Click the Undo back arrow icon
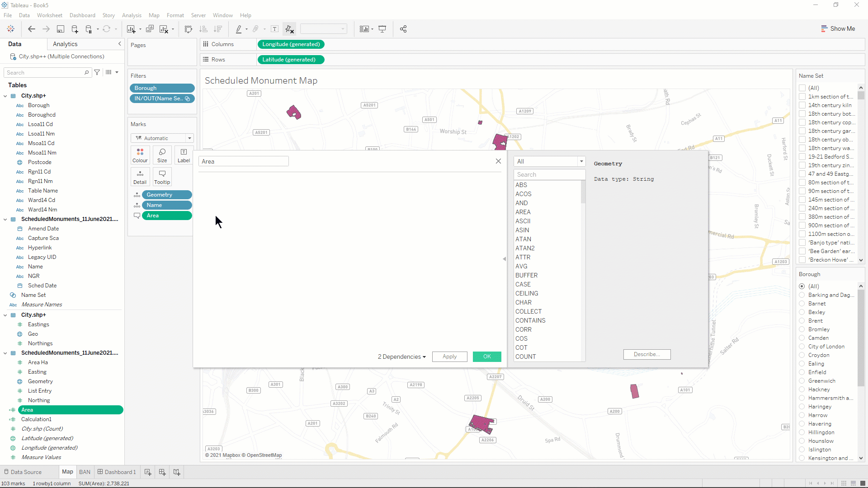 pos(31,29)
